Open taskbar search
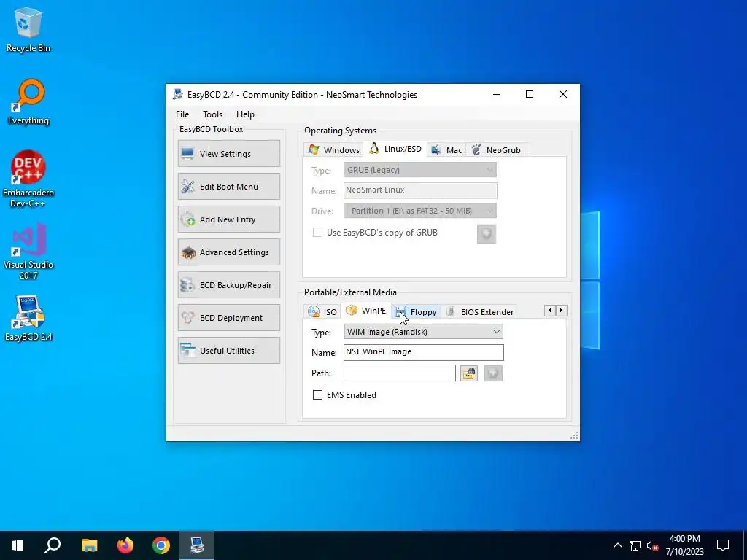The width and height of the screenshot is (747, 560). (53, 545)
